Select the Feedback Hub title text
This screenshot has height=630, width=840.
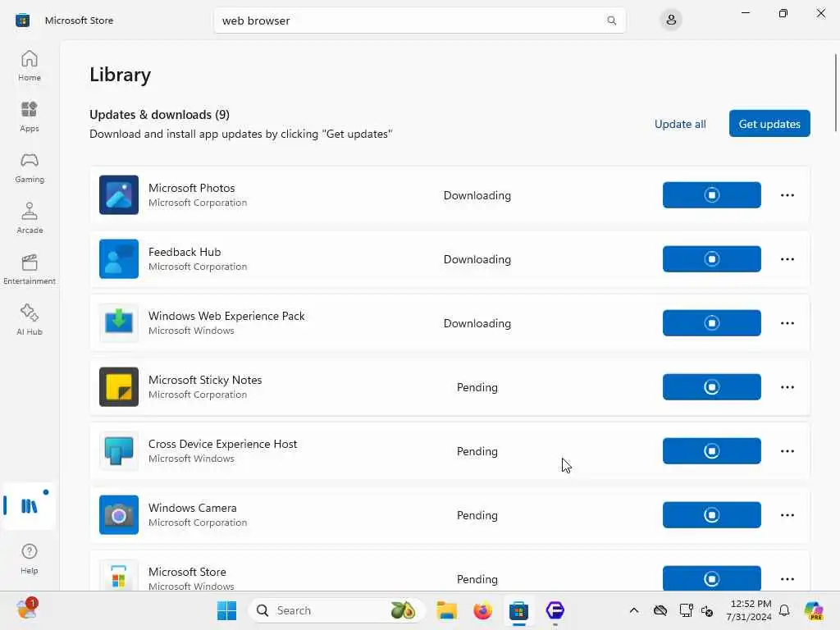click(x=185, y=252)
